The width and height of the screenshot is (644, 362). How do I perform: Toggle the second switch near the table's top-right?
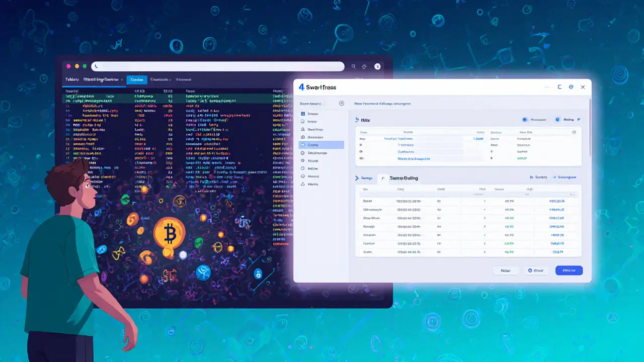pyautogui.click(x=557, y=119)
